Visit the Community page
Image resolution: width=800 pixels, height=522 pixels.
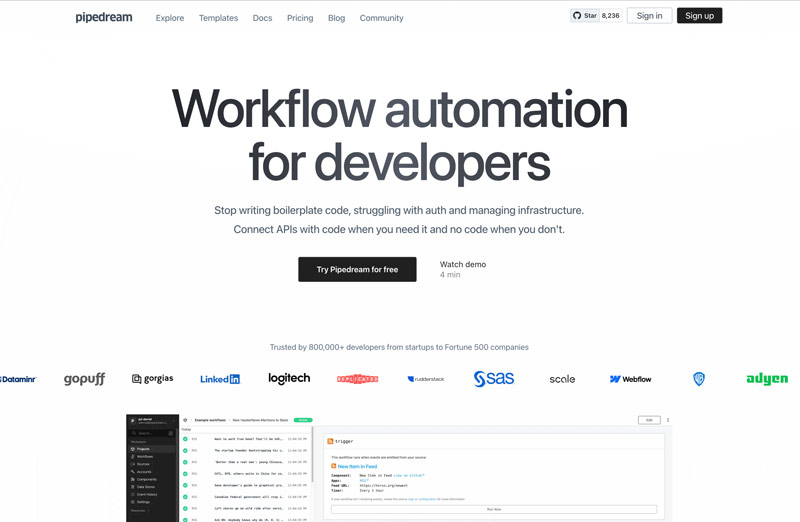(382, 18)
